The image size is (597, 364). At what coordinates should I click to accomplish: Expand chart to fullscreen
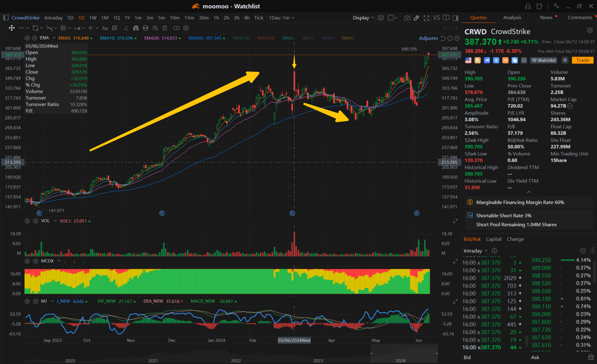(x=426, y=18)
